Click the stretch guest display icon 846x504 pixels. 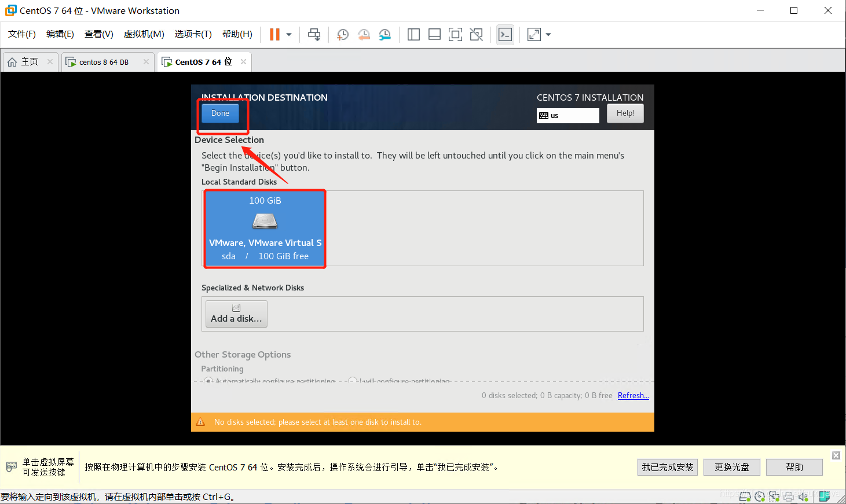point(534,35)
